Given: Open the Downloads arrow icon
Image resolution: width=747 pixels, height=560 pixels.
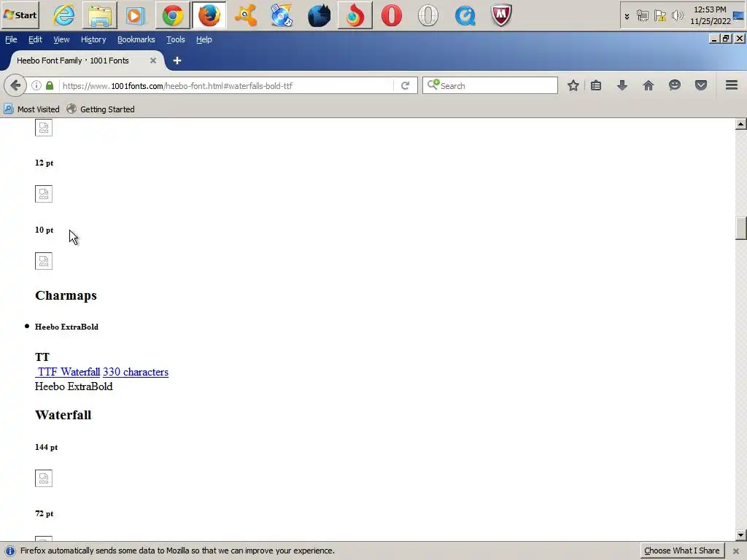Looking at the screenshot, I should click(622, 86).
